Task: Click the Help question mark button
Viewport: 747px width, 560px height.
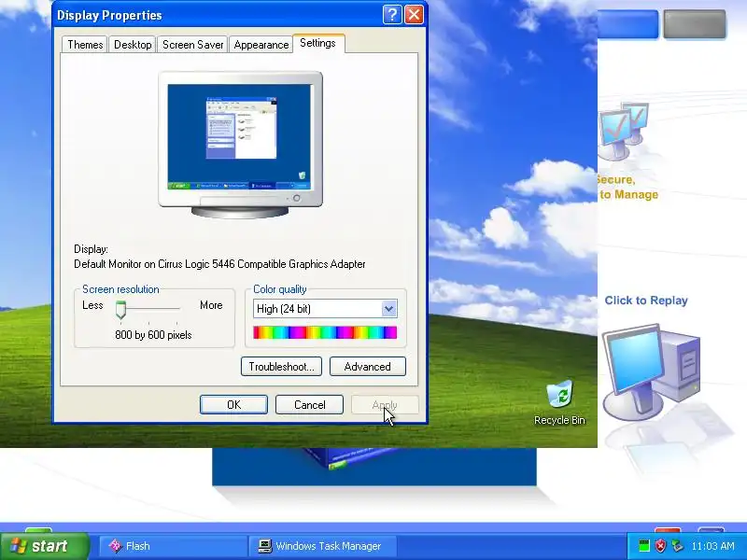Action: 392,15
